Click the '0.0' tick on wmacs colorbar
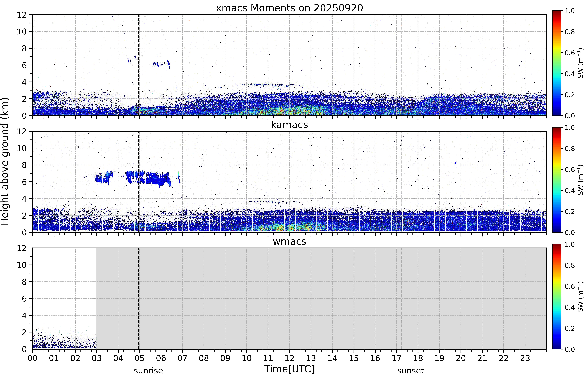 [570, 349]
